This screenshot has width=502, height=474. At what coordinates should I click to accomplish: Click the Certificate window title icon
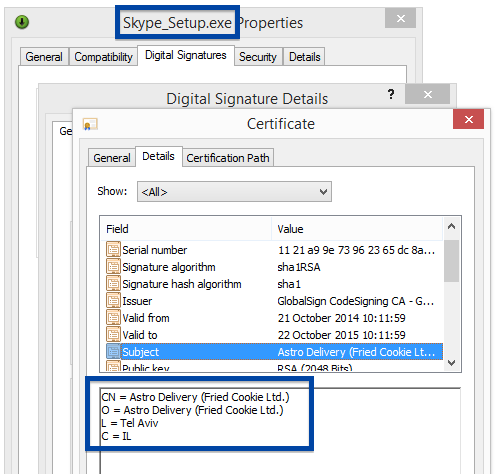click(x=90, y=124)
